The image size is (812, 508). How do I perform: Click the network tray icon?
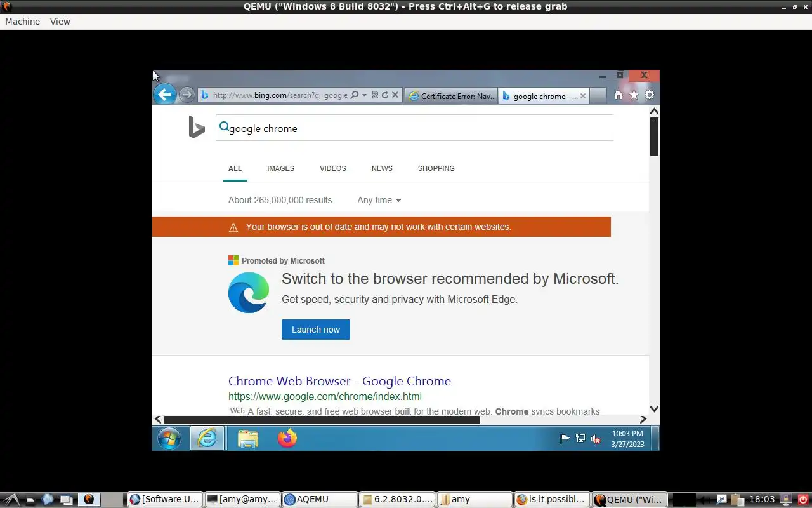(580, 438)
